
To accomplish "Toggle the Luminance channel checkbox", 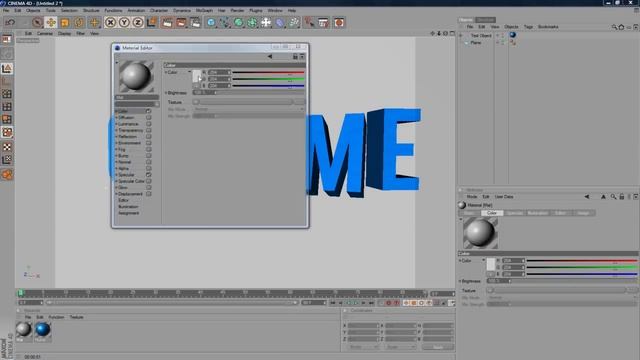I will [x=149, y=124].
